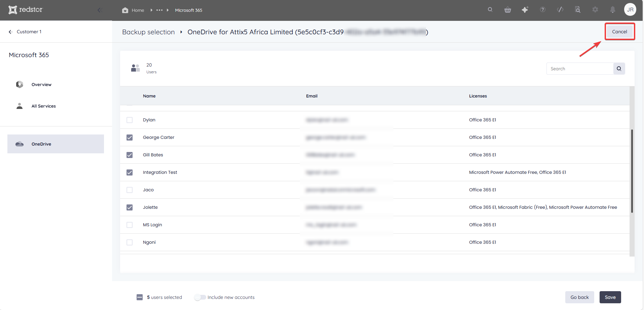Open the settings gear icon
644x310 pixels.
(x=595, y=10)
